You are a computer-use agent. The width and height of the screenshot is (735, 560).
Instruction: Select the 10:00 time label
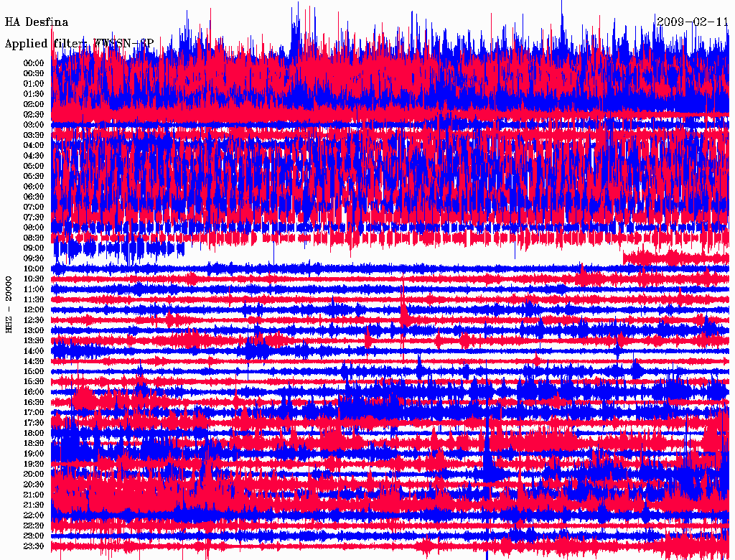[34, 269]
